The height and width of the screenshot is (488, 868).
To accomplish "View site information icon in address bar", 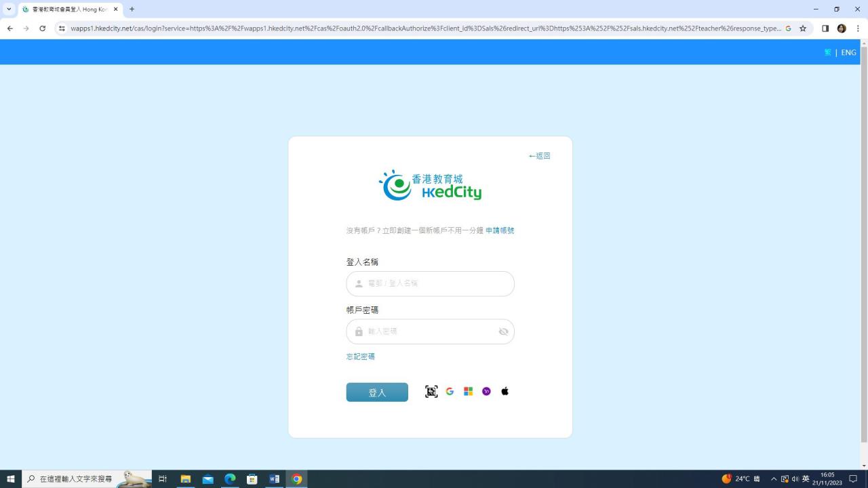I will (x=62, y=28).
